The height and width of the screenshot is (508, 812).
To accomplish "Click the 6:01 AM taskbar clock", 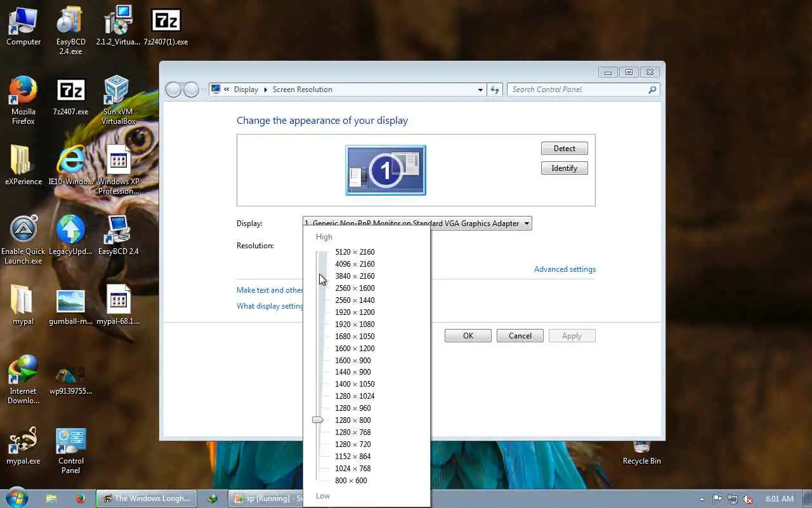I will (780, 499).
